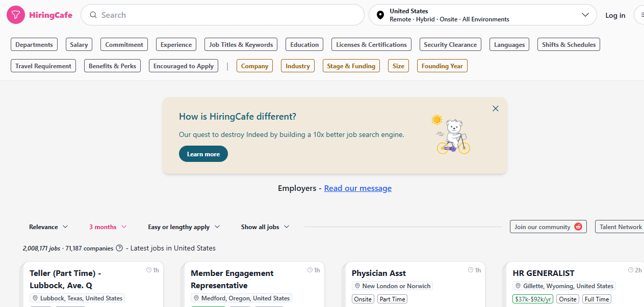Viewport: 644px width, 307px height.
Task: Expand the United States location dropdown
Action: (585, 15)
